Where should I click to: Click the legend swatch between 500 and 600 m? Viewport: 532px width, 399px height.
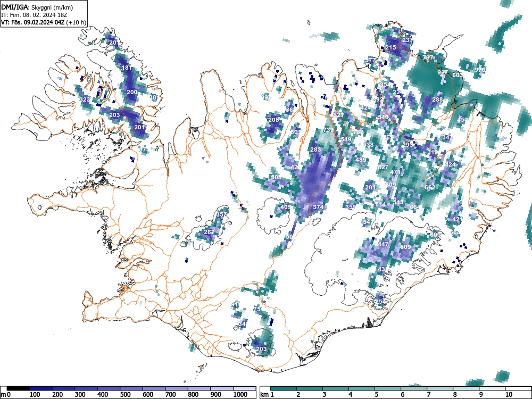[x=131, y=388]
